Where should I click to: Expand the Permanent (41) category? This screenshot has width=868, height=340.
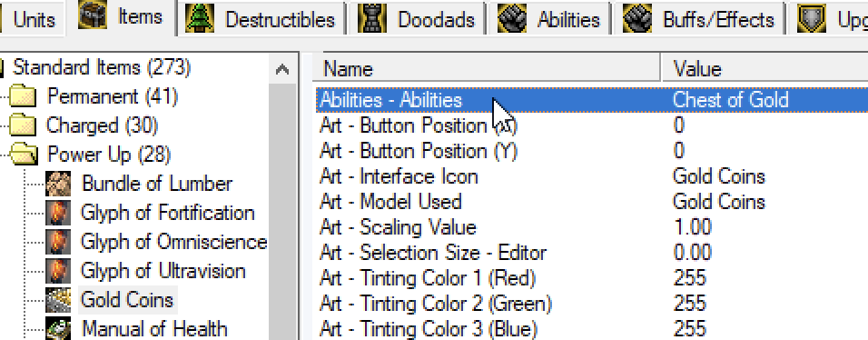113,96
